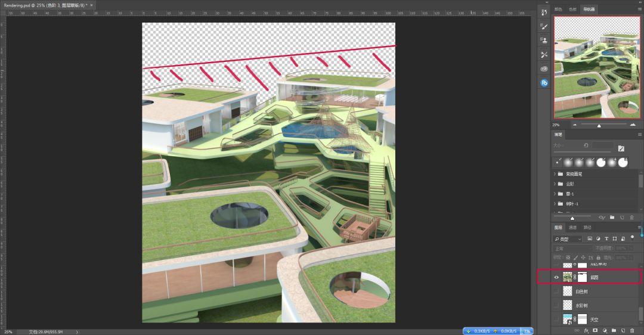
Task: Show the 水彩树 layer visibility box
Action: click(556, 305)
